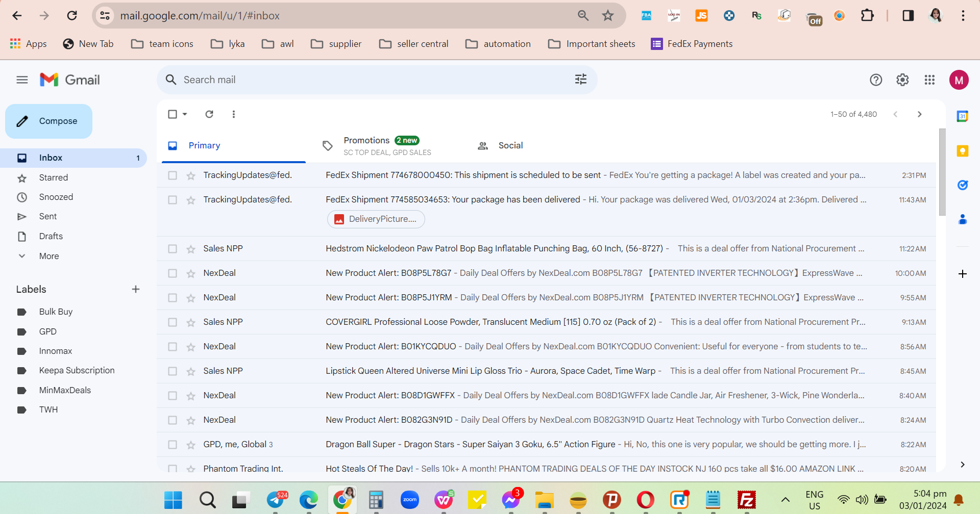Go to the newer messages page

pos(895,114)
